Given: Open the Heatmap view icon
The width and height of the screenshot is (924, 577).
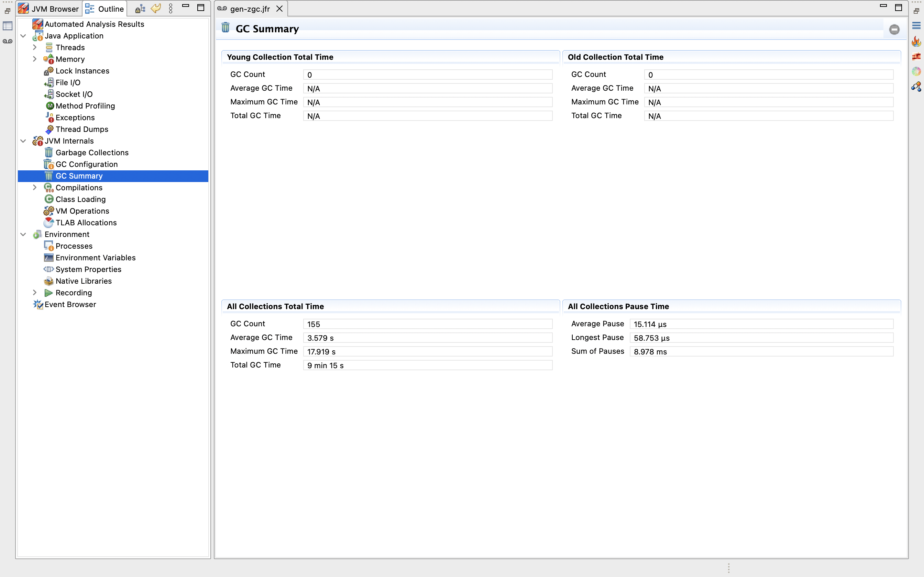Looking at the screenshot, I should pyautogui.click(x=916, y=56).
